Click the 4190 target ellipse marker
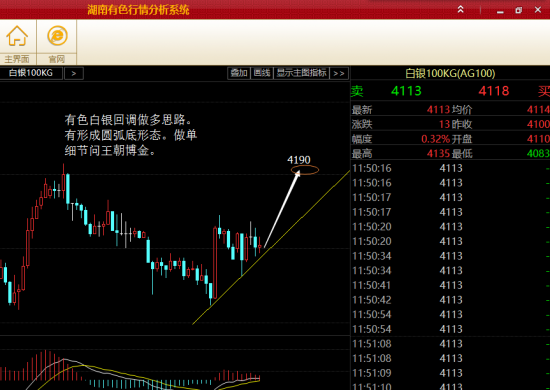Screen dimensions: 550x390 tap(305, 170)
